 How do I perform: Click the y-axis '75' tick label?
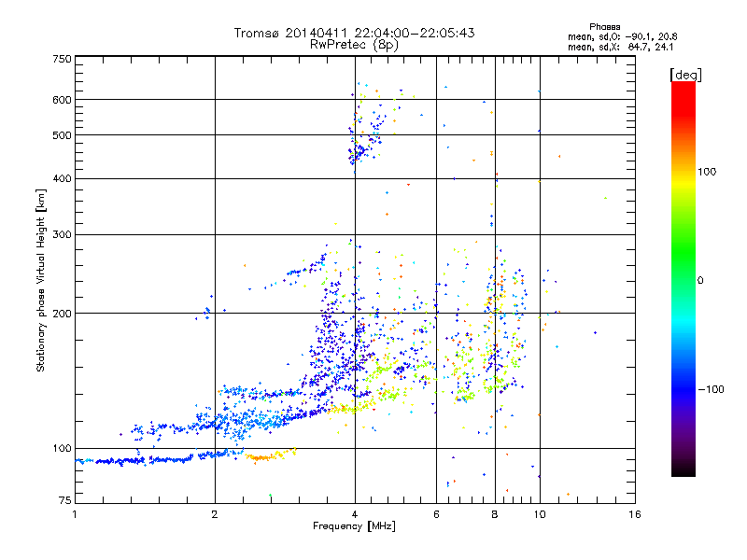(65, 500)
